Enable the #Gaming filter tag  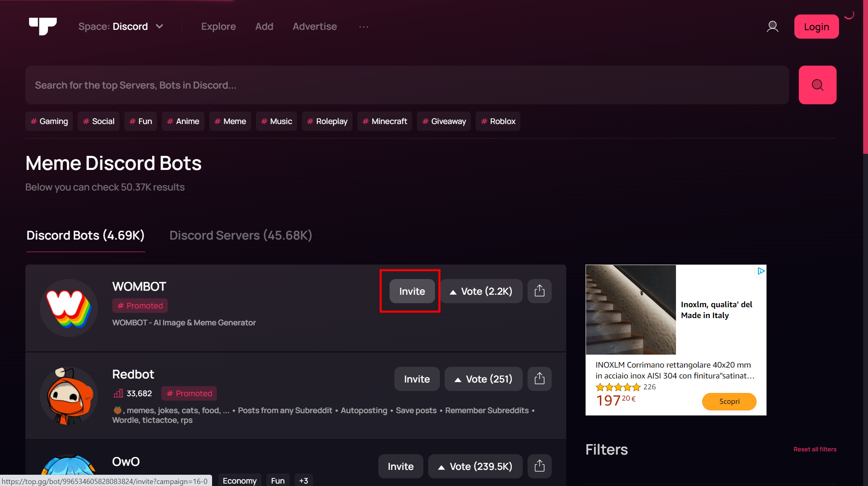[x=49, y=121]
